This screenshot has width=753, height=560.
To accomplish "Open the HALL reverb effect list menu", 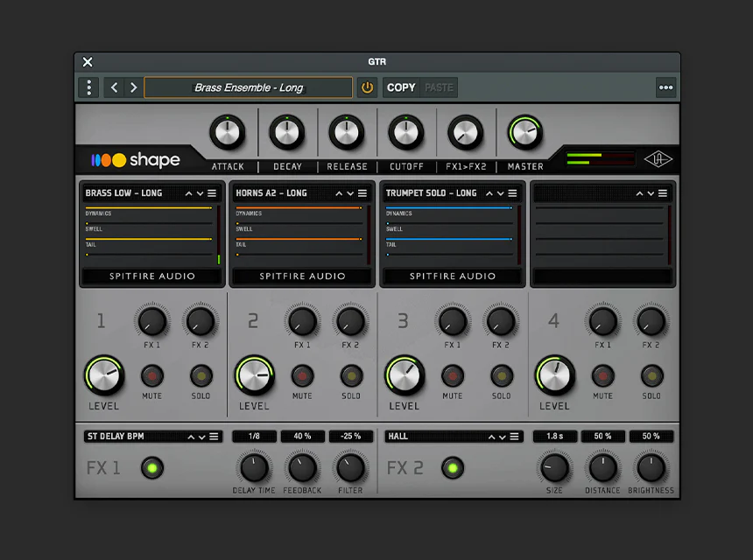I will (x=514, y=437).
